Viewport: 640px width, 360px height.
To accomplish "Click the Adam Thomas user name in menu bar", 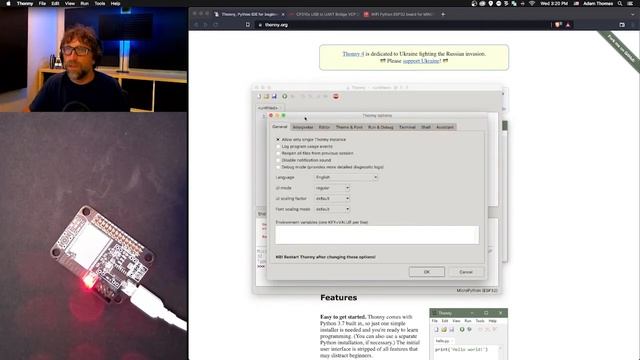I will point(598,3).
